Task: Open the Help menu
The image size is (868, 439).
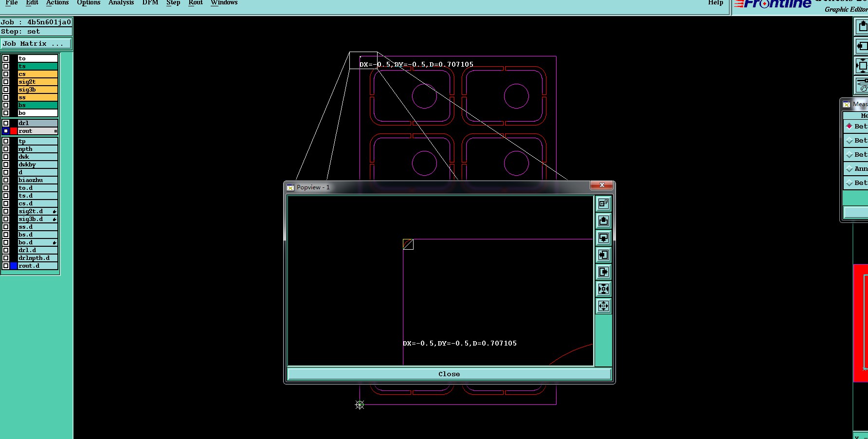Action: 716,2
